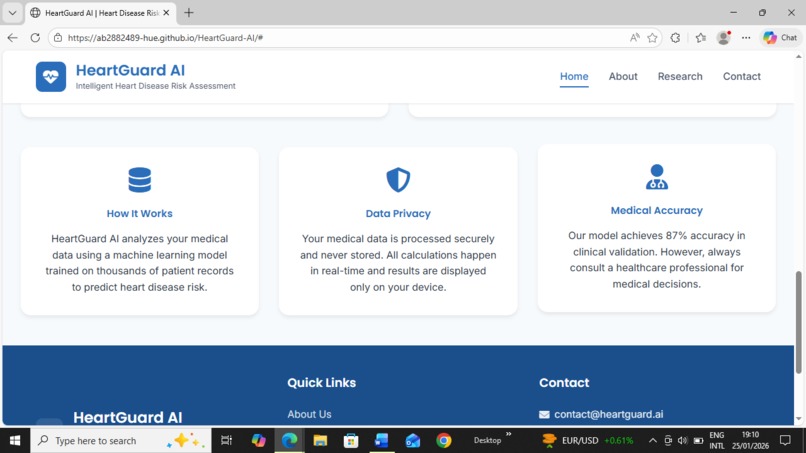Image resolution: width=806 pixels, height=453 pixels.
Task: Open a new browser tab
Action: pos(189,13)
